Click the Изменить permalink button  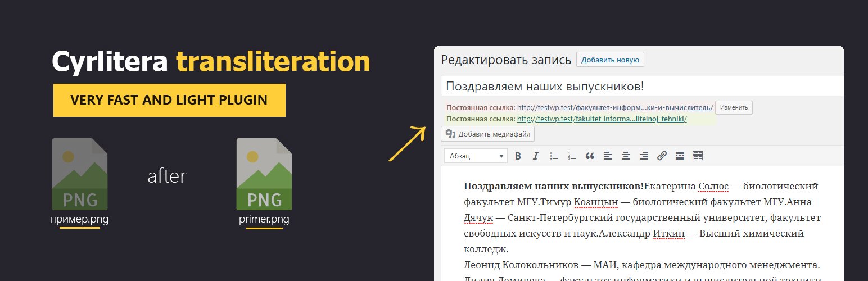point(734,107)
